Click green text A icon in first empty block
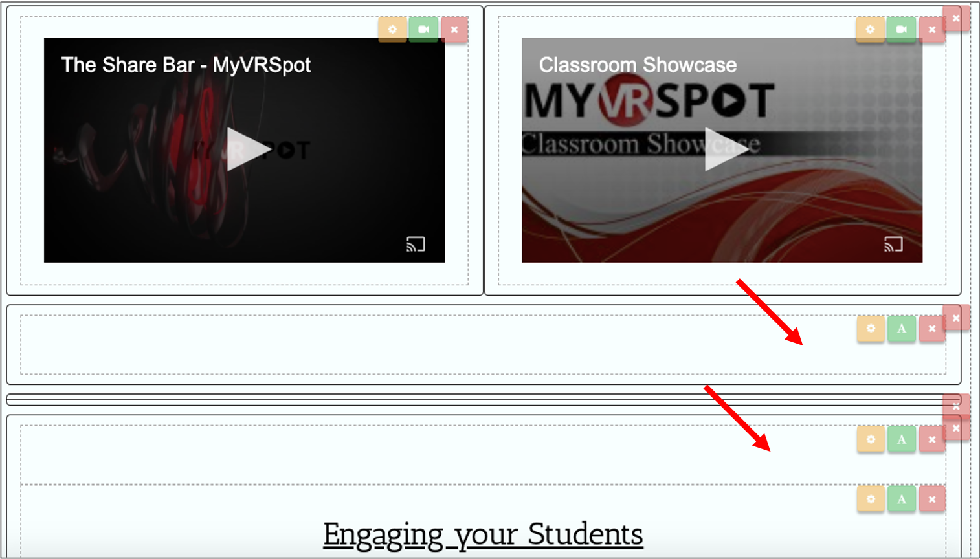 pos(902,329)
